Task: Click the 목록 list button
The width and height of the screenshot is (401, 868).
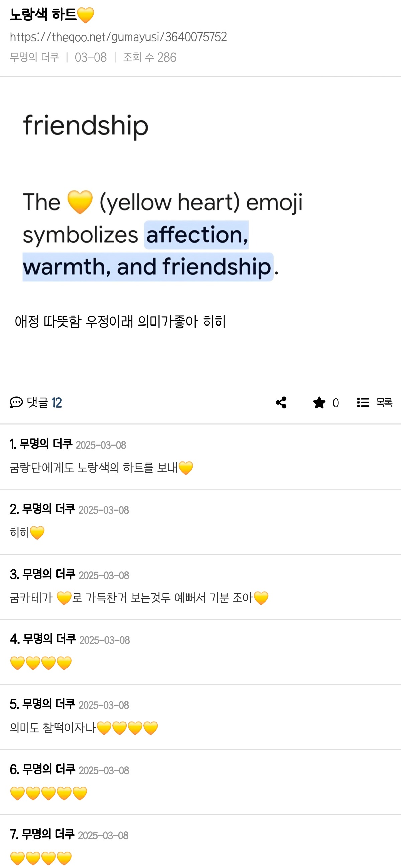Action: click(384, 402)
